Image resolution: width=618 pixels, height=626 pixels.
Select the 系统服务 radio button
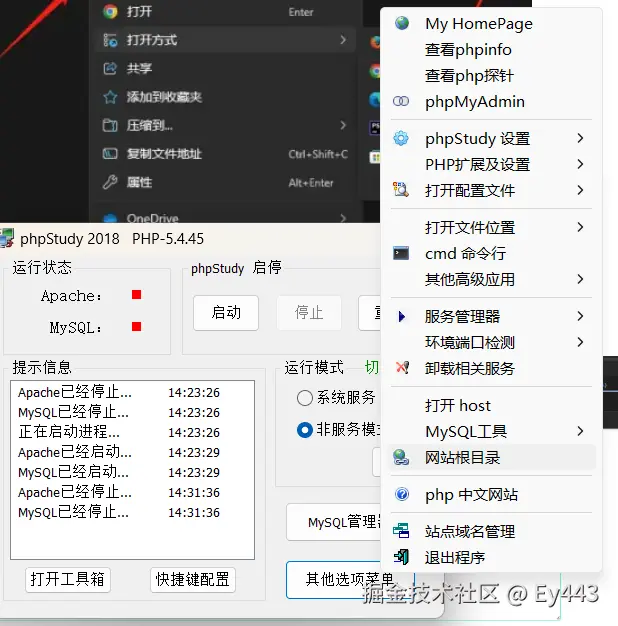(305, 398)
